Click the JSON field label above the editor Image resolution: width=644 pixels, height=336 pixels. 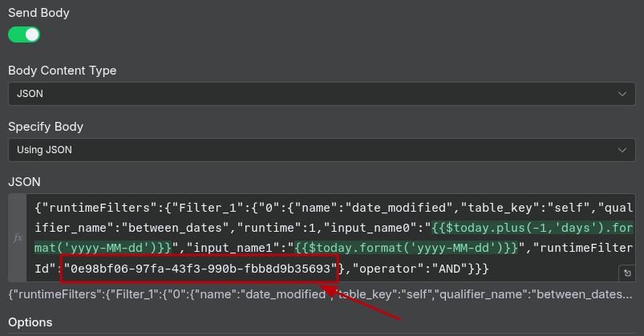(24, 182)
